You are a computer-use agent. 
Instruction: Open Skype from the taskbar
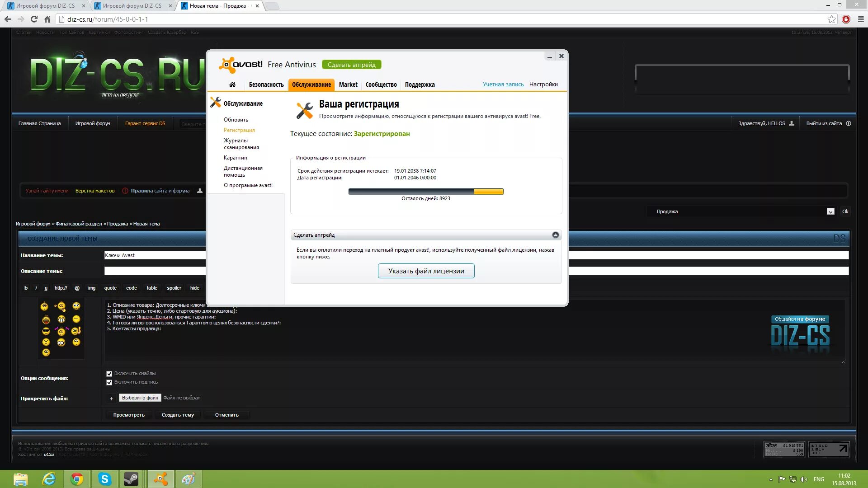104,479
